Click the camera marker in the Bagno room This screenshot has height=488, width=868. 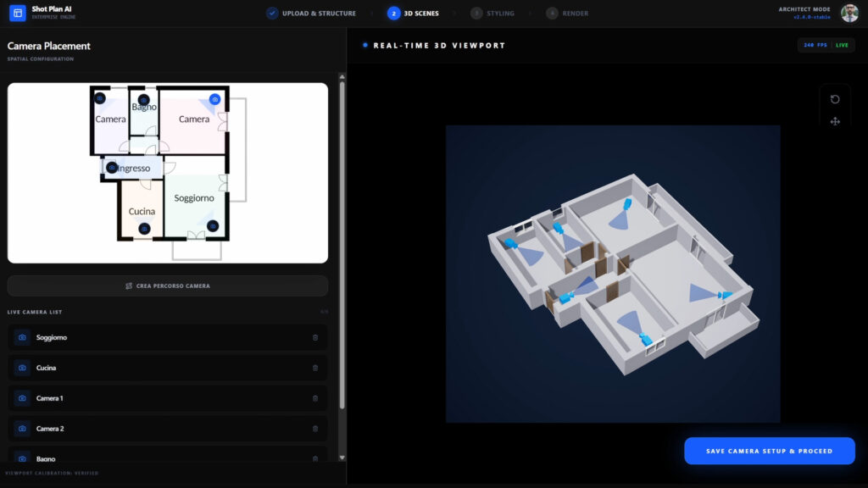(x=144, y=98)
